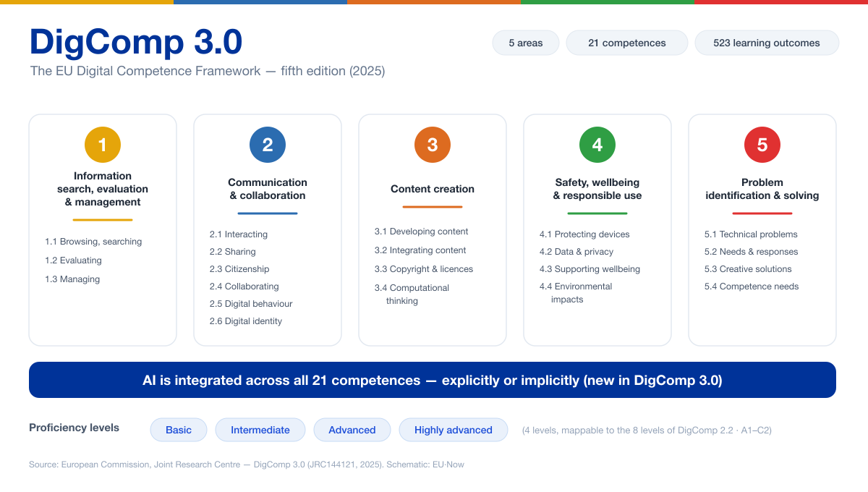
Task: Click the '4 levels, mappable' note
Action: coord(647,430)
